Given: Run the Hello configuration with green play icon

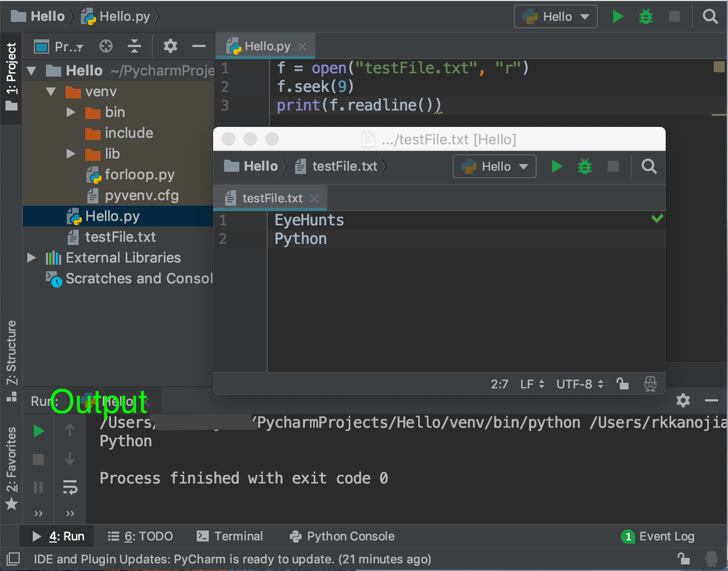Looking at the screenshot, I should coord(618,16).
